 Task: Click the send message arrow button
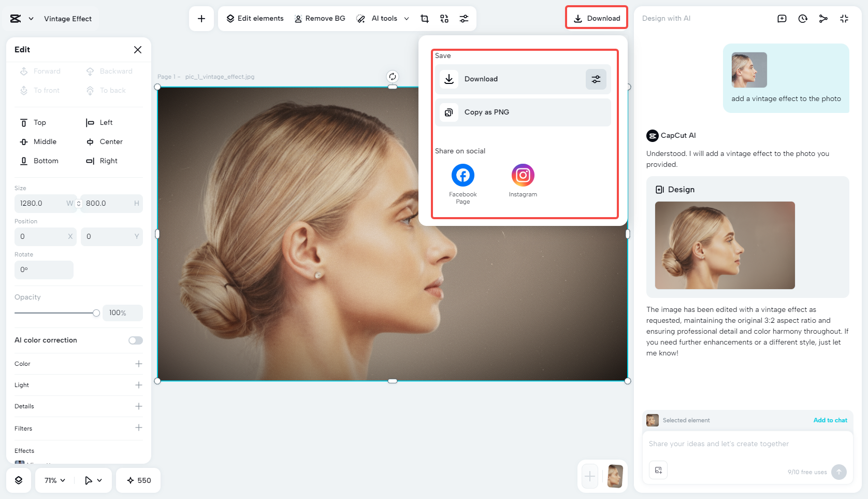click(x=839, y=472)
